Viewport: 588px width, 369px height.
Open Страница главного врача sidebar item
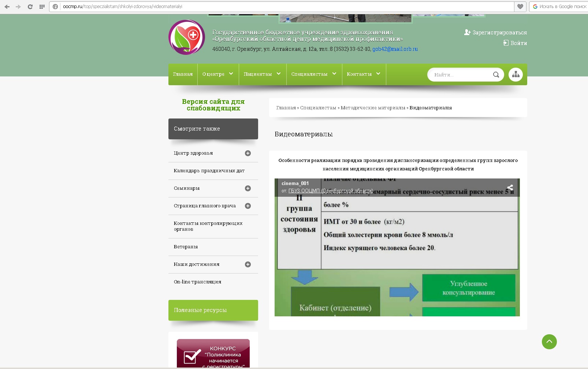pyautogui.click(x=205, y=206)
